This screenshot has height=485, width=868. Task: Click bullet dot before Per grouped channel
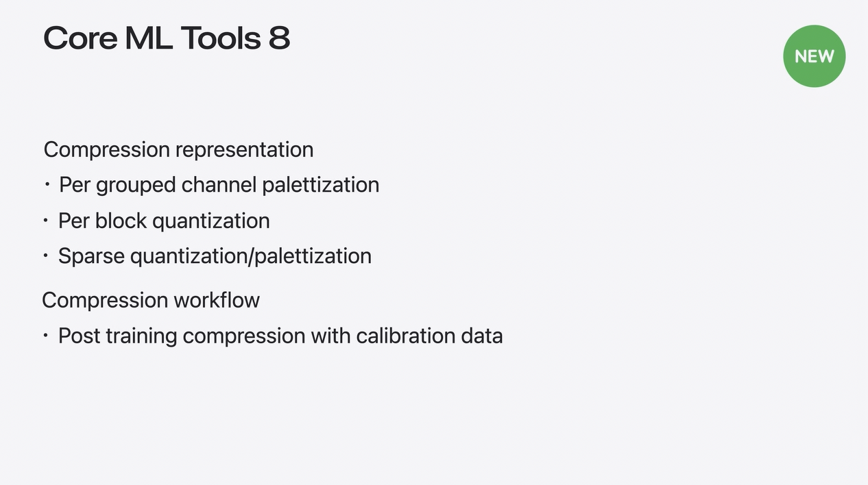(x=47, y=184)
